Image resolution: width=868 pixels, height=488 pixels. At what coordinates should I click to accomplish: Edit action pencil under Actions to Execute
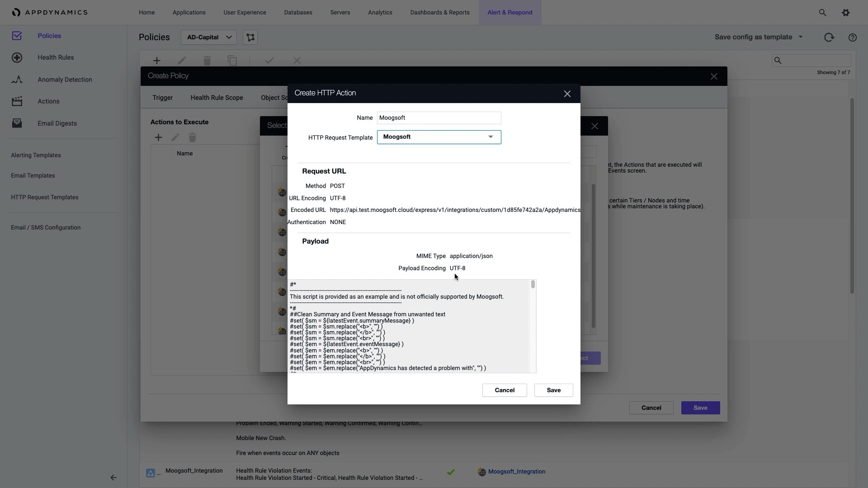point(175,137)
